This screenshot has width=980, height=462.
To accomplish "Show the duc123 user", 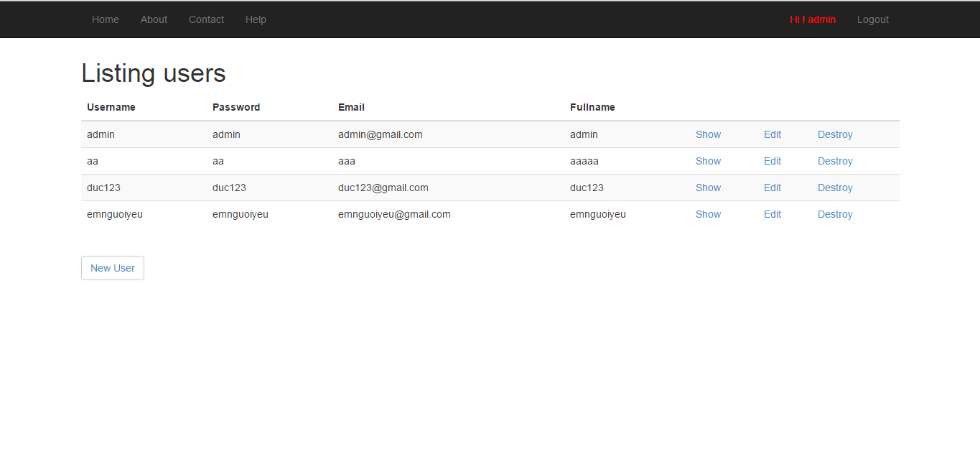I will [x=708, y=188].
